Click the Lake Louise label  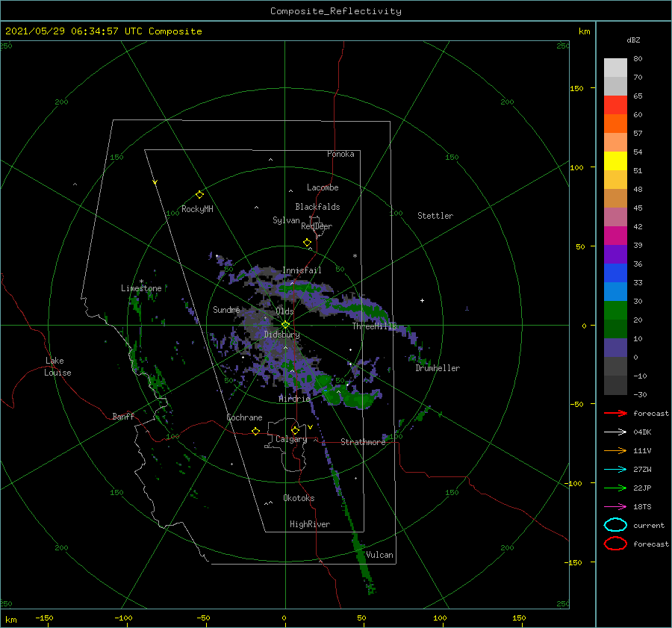57,367
